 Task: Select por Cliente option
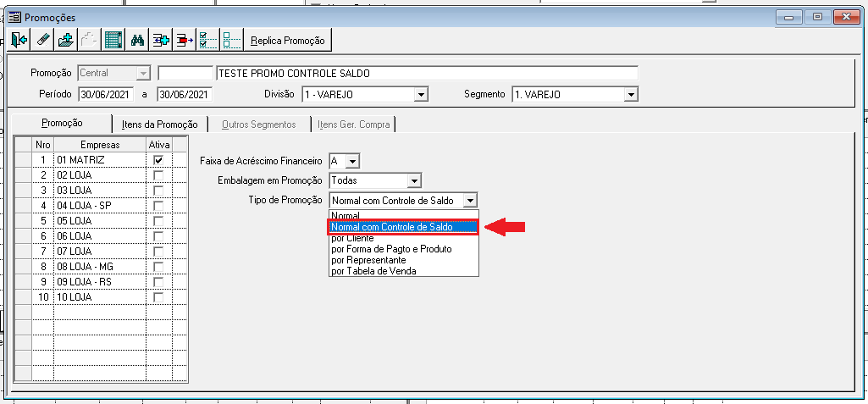click(x=404, y=239)
